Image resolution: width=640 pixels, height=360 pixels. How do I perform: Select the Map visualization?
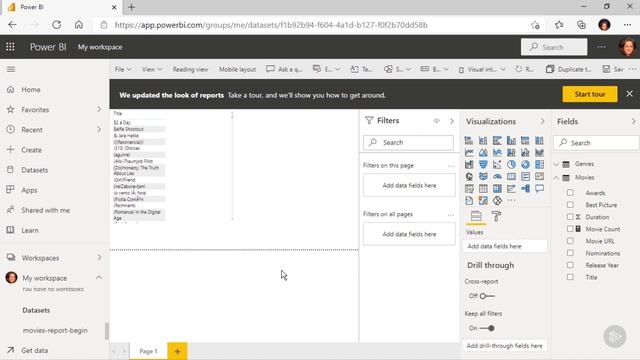(x=469, y=176)
